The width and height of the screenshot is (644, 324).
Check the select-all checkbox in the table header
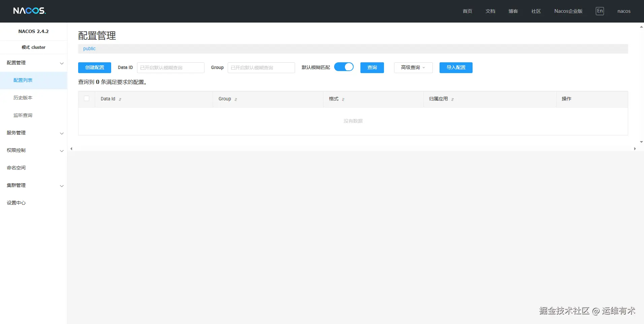click(x=87, y=98)
